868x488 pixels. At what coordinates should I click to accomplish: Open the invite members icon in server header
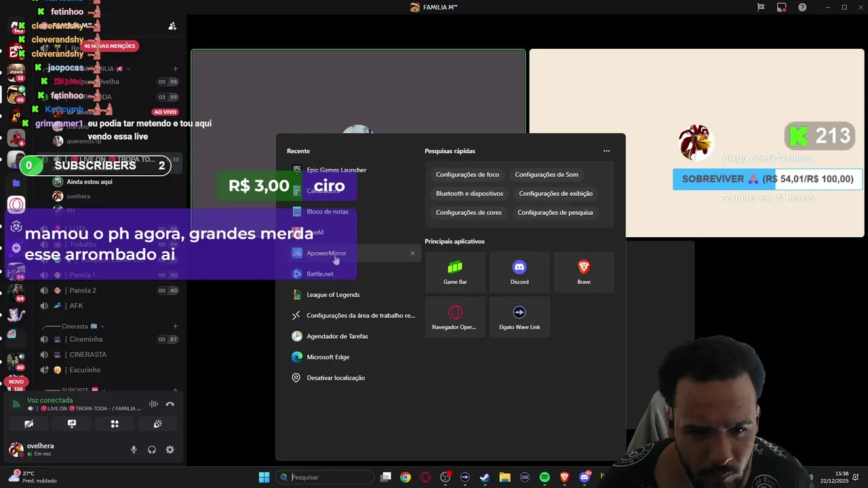coord(172,26)
